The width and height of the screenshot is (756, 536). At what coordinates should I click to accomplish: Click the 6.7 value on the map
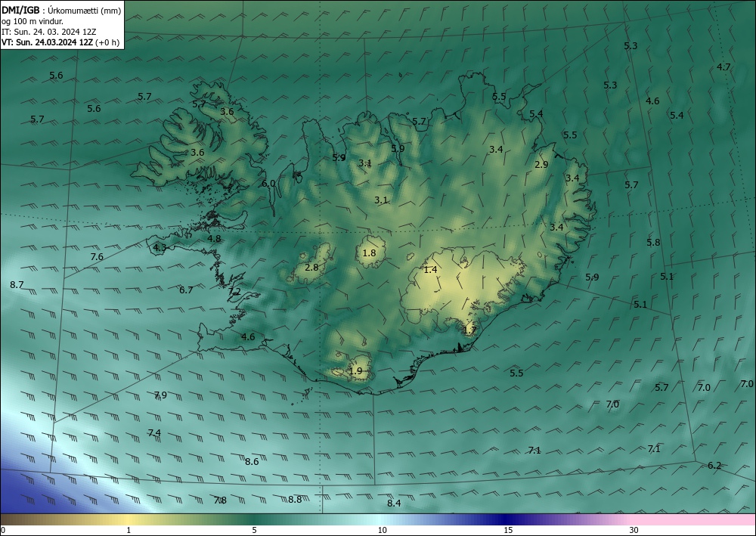coord(186,290)
